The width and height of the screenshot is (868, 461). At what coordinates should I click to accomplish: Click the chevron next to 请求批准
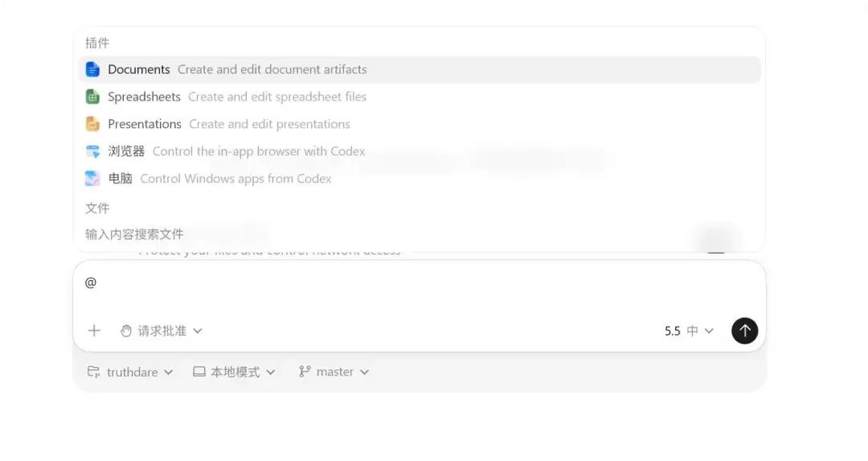click(198, 331)
